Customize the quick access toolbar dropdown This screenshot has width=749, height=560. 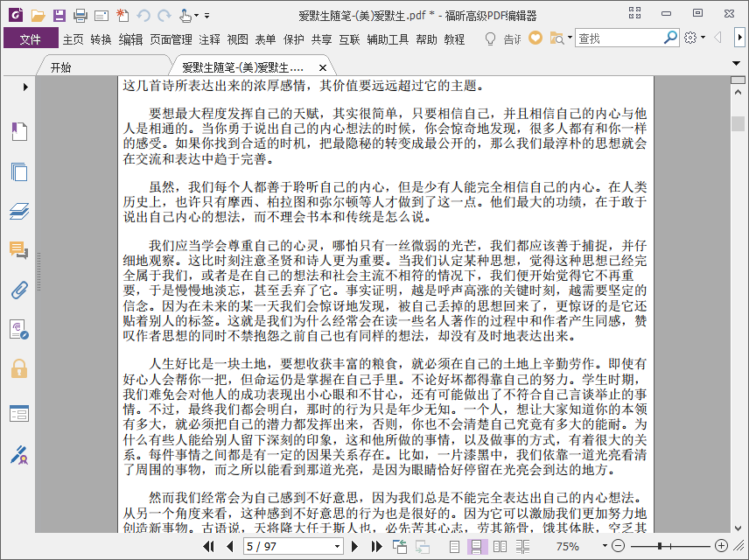tap(206, 16)
